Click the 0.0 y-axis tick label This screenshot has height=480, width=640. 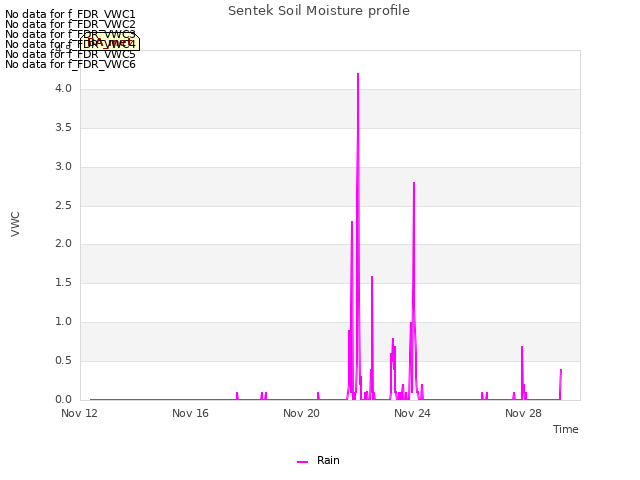click(64, 400)
